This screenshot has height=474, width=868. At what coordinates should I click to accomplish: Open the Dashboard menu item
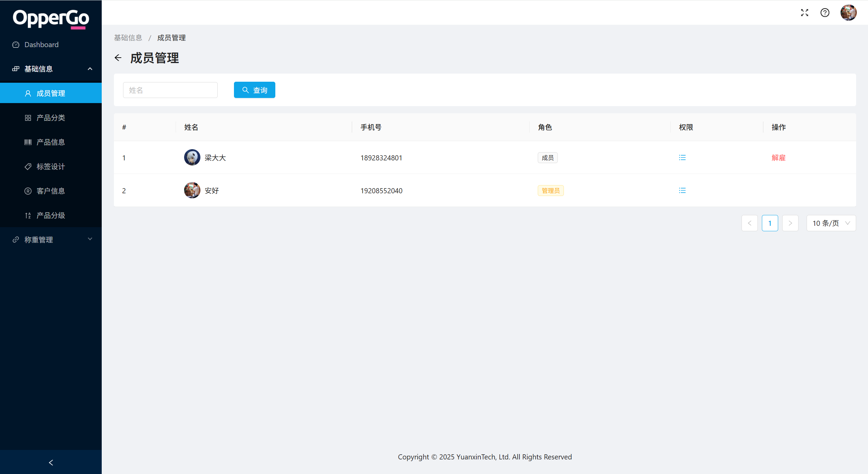41,45
